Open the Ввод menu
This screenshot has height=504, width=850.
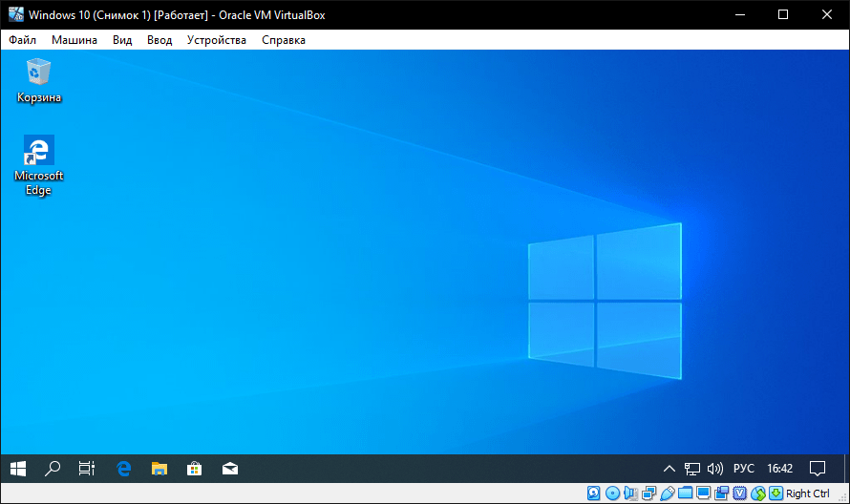coord(159,40)
